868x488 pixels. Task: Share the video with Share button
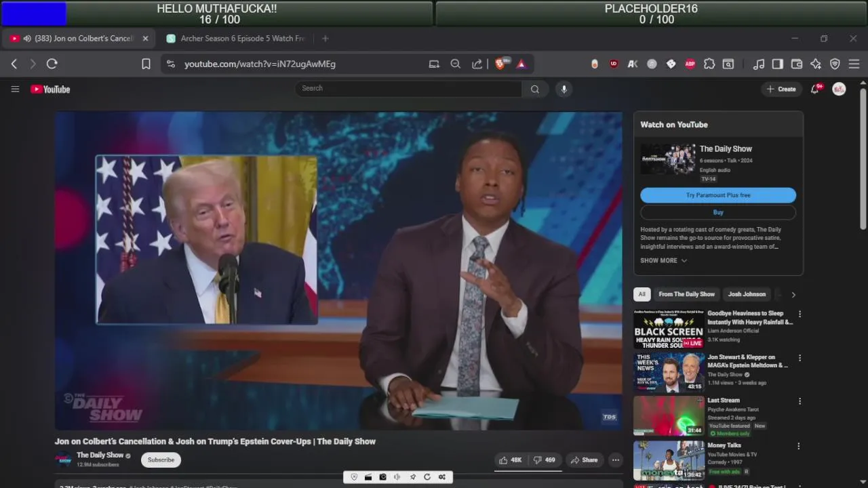584,460
